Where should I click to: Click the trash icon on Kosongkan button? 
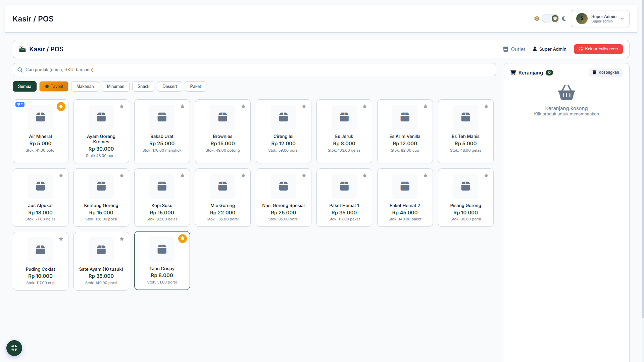tap(594, 72)
